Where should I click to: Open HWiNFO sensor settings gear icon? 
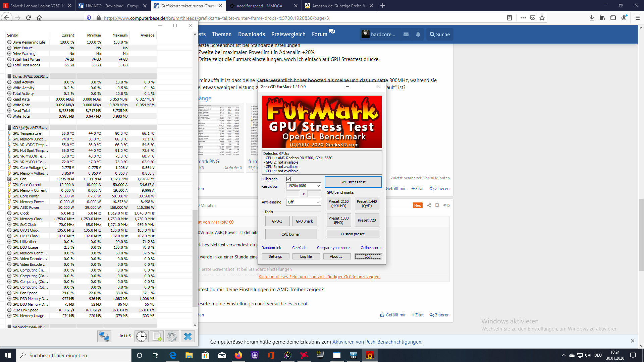pos(172,336)
